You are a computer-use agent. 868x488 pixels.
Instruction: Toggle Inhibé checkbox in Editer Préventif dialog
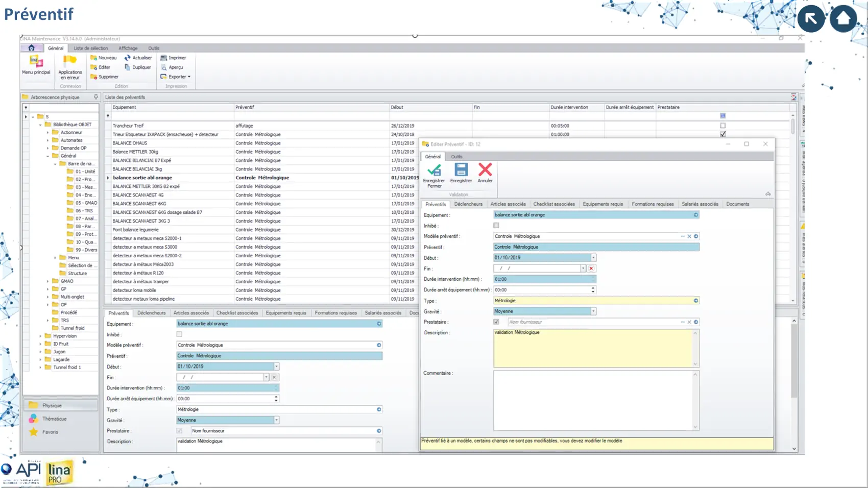point(496,226)
